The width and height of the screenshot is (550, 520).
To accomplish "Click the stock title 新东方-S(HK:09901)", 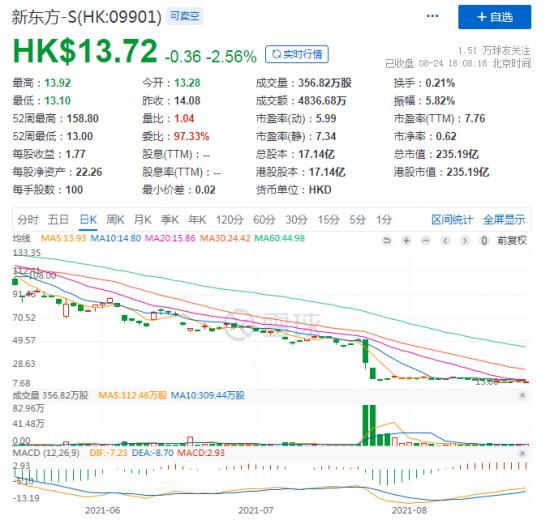I will (87, 16).
